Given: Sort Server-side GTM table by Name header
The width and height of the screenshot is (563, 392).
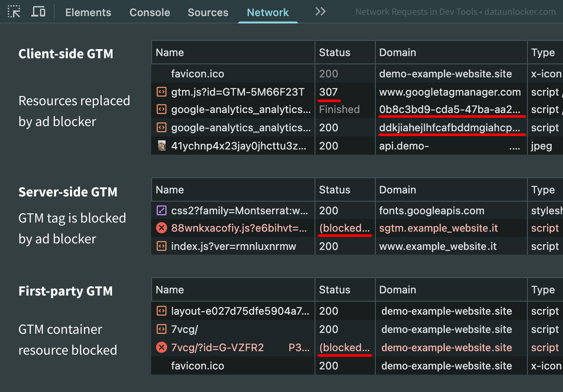Looking at the screenshot, I should (x=170, y=190).
